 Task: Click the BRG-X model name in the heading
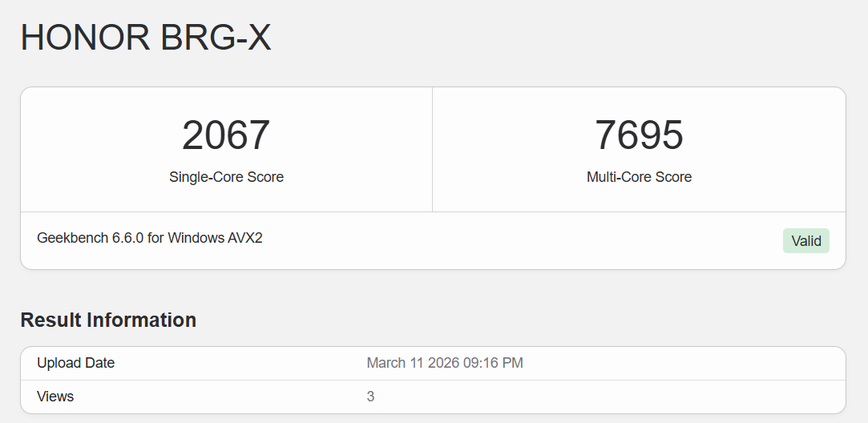coord(216,38)
